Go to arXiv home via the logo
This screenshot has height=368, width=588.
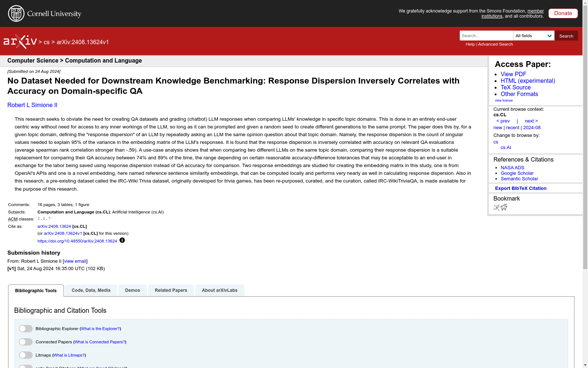coord(20,42)
